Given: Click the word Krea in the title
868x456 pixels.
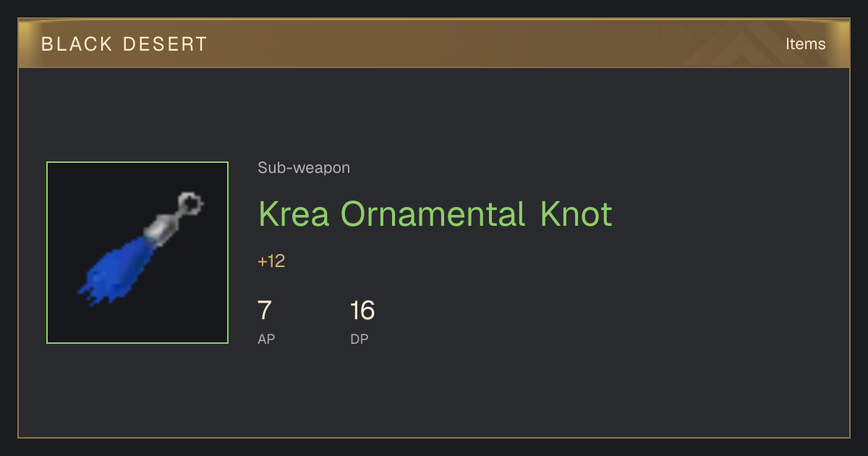Looking at the screenshot, I should 294,214.
